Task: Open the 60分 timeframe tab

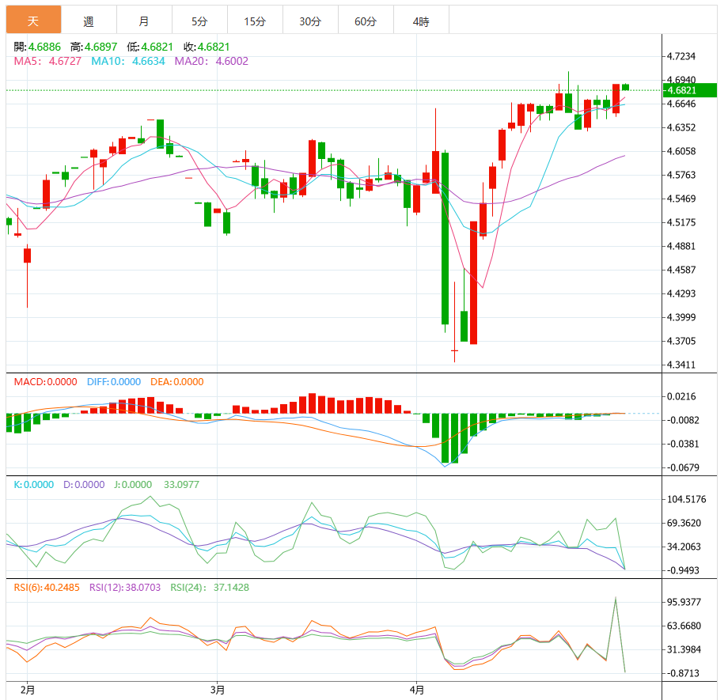Action: click(366, 21)
